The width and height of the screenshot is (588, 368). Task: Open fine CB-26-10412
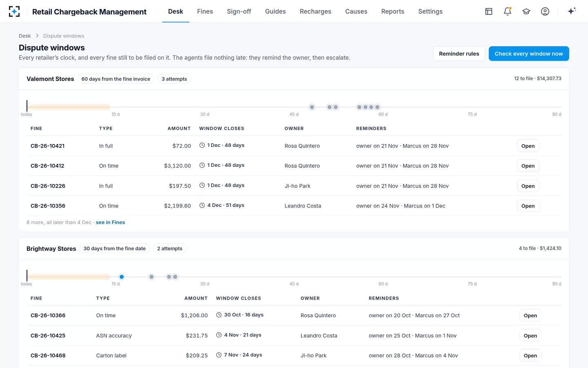point(528,166)
